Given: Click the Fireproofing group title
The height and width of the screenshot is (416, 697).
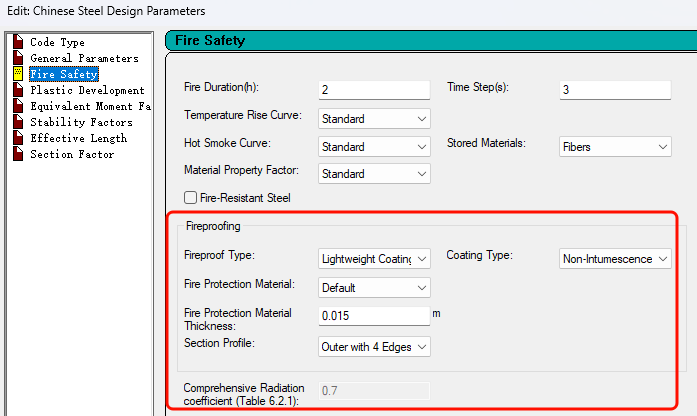Looking at the screenshot, I should 213,226.
